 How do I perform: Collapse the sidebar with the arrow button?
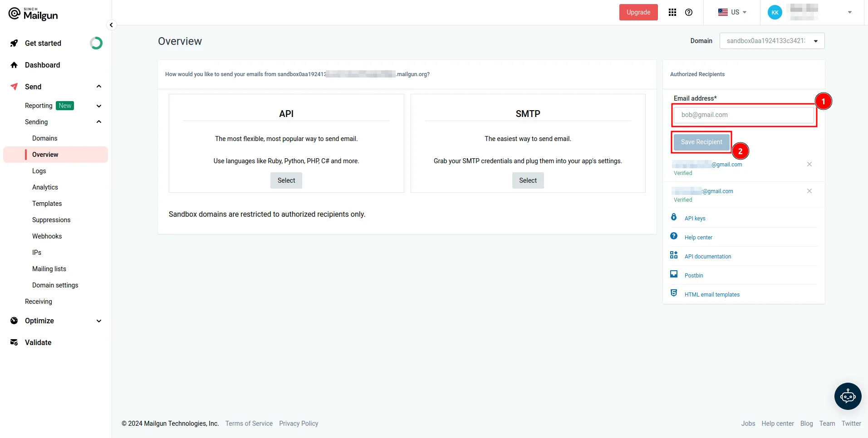point(111,25)
